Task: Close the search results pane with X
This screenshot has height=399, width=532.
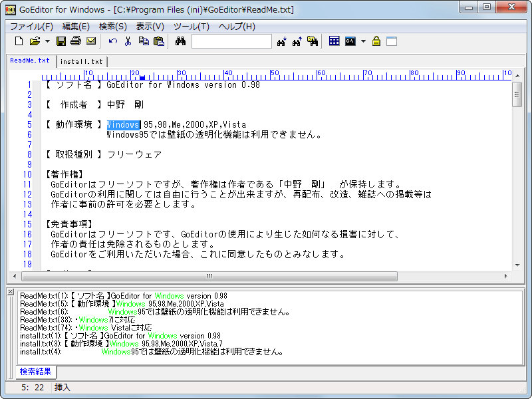Action: pos(11,291)
